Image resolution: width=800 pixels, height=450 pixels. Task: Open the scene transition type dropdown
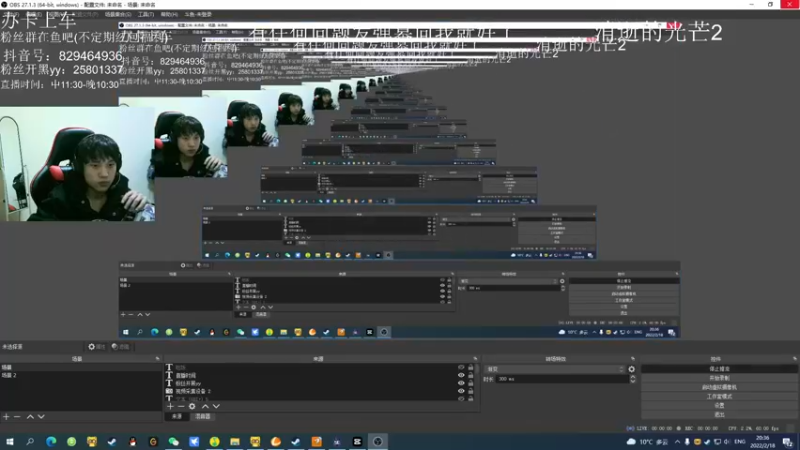coord(555,369)
